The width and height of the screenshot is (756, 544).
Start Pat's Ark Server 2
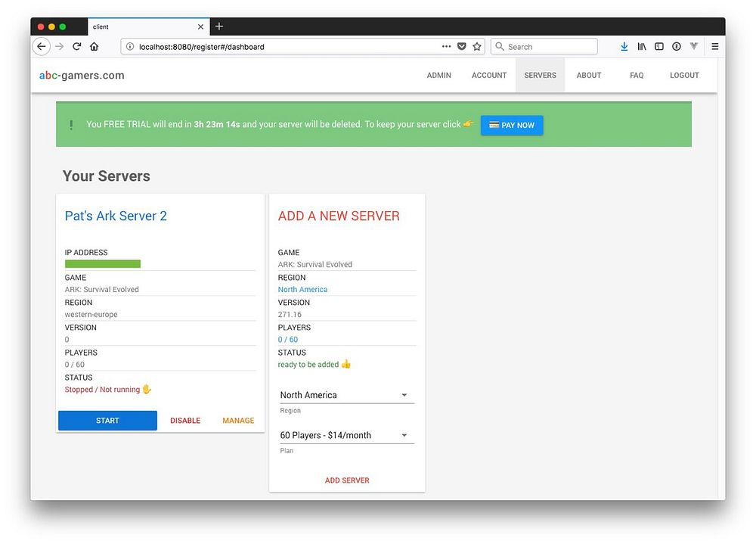coord(107,421)
